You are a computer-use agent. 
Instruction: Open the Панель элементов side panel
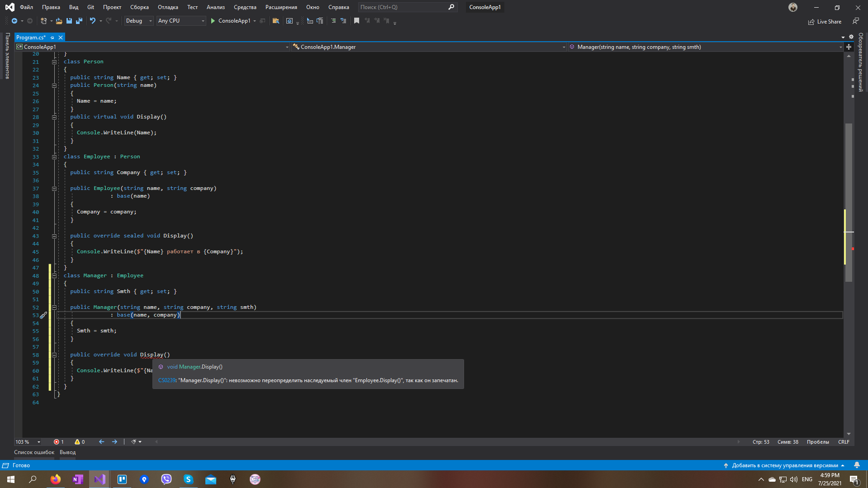7,56
